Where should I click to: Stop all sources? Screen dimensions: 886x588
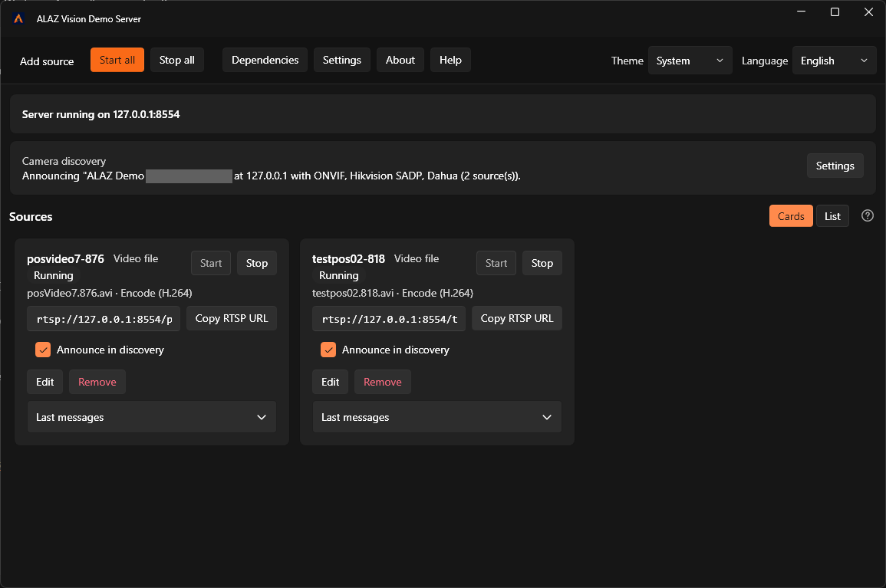[177, 60]
